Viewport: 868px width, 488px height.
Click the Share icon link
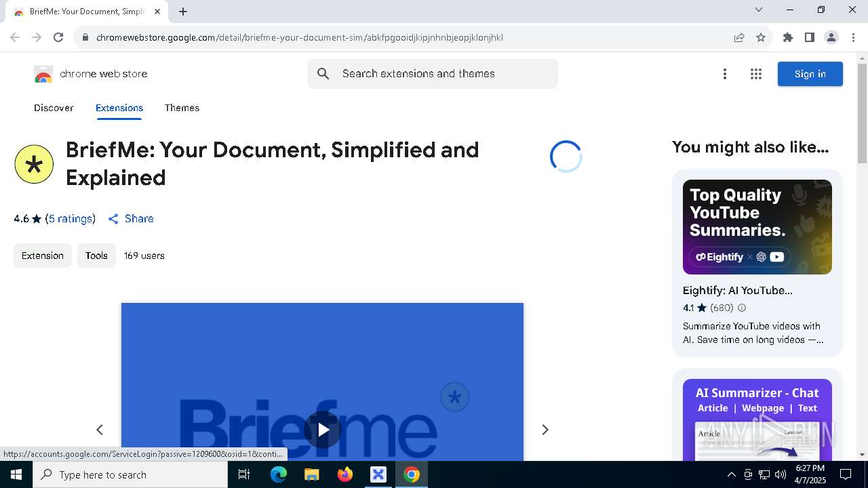131,219
